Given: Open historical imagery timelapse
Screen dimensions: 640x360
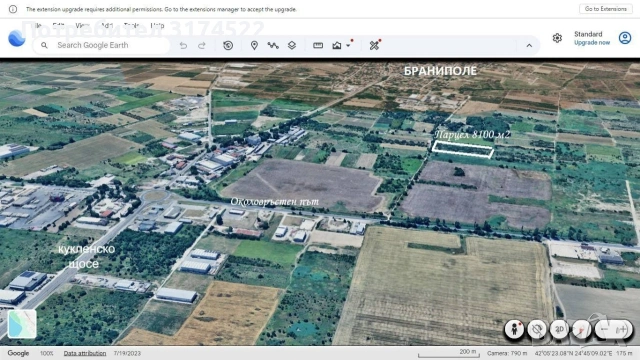Looking at the screenshot, I should [228, 45].
